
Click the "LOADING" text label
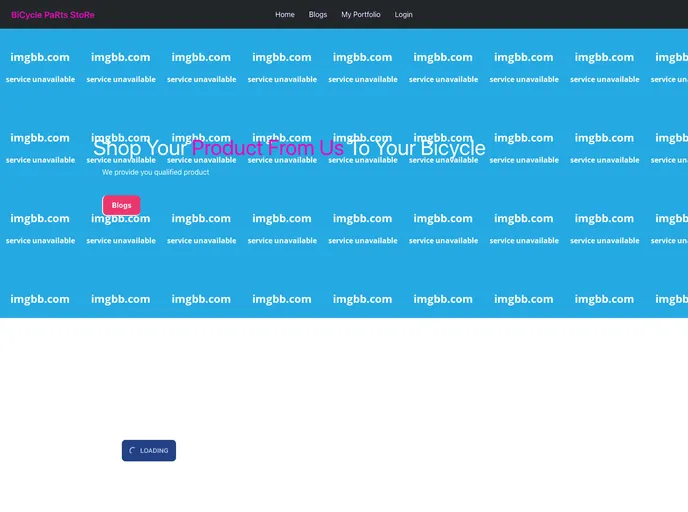click(154, 451)
